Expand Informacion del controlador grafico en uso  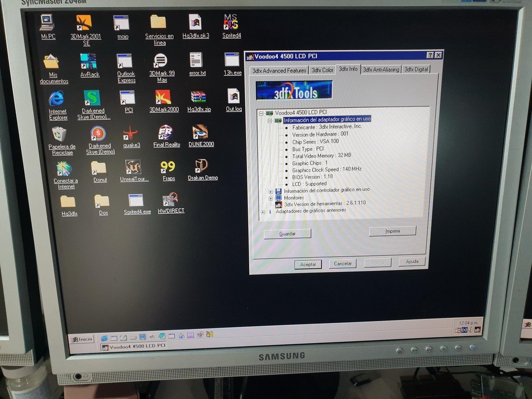click(270, 191)
